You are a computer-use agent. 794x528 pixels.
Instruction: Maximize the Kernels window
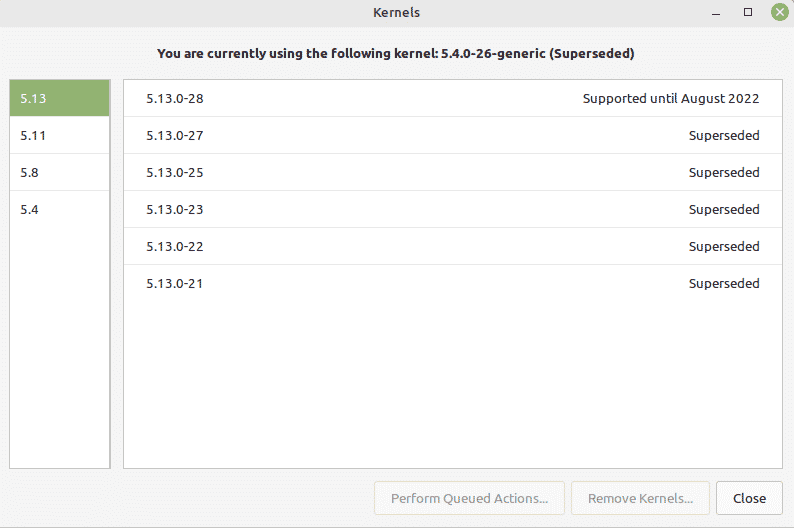[747, 12]
